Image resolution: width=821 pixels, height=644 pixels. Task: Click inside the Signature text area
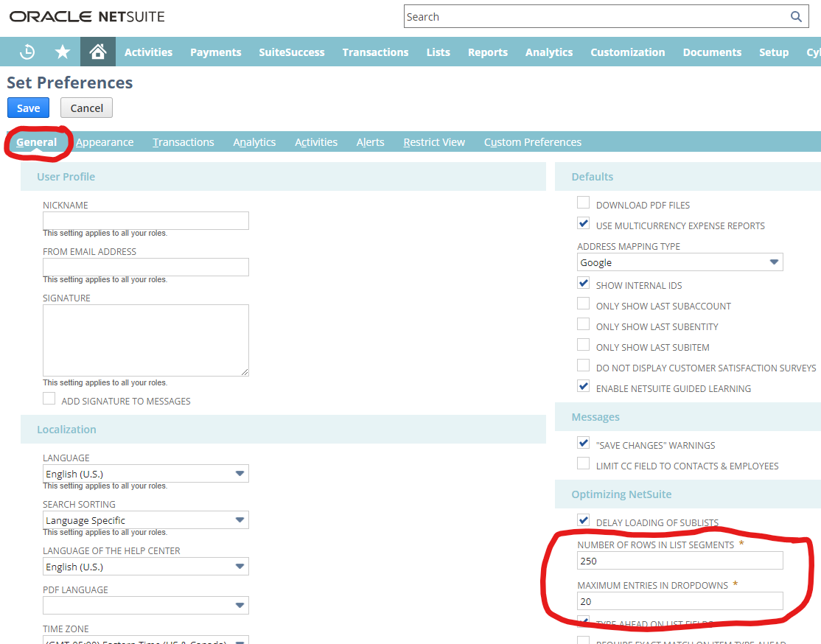146,340
